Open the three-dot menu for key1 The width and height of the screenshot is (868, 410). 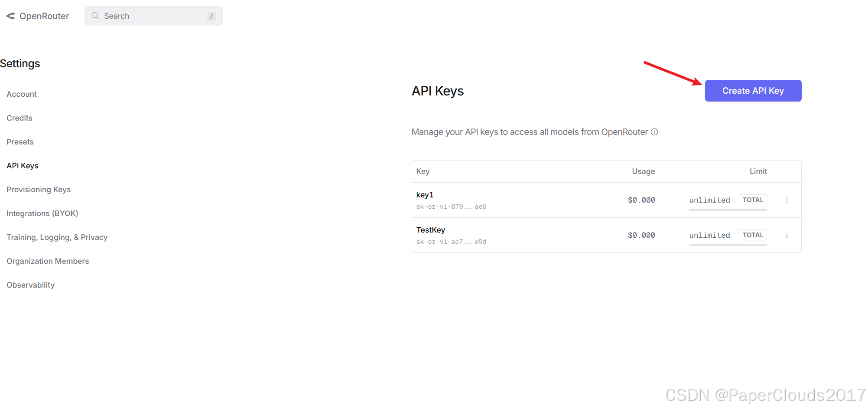(x=787, y=200)
